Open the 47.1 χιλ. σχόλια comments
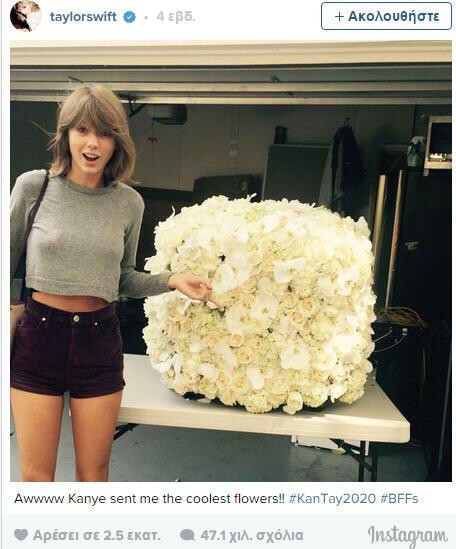The height and width of the screenshot is (549, 456). coord(251,535)
